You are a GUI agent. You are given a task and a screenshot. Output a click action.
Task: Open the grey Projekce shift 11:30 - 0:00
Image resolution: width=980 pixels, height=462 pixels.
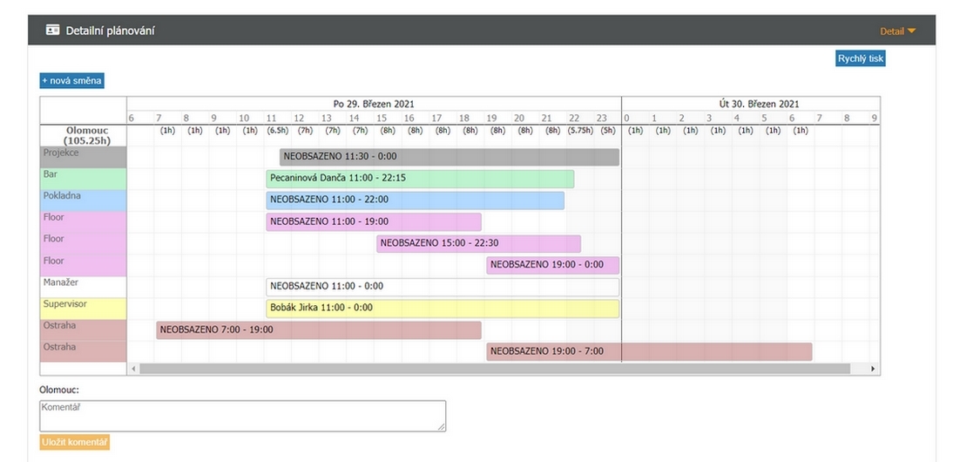(449, 157)
